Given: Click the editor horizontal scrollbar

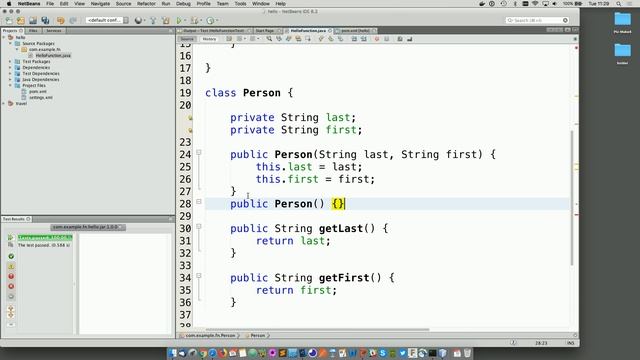Looking at the screenshot, I should (317, 329).
